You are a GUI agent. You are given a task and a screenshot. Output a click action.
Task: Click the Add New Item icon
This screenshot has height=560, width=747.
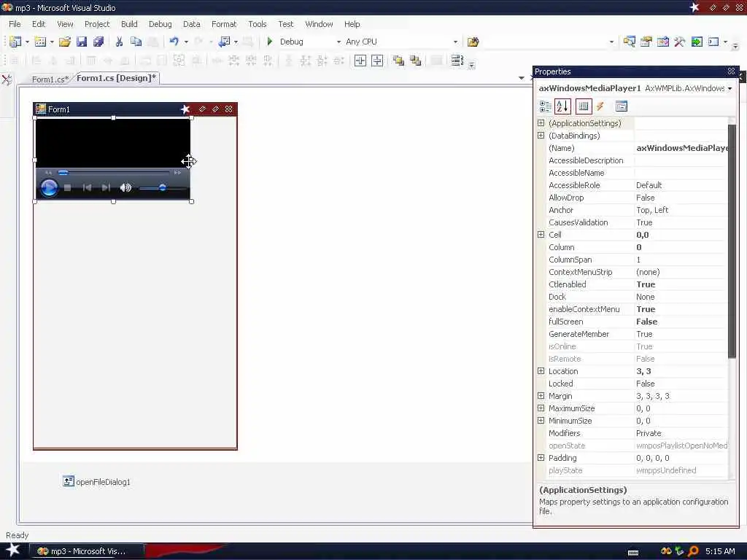click(x=41, y=42)
